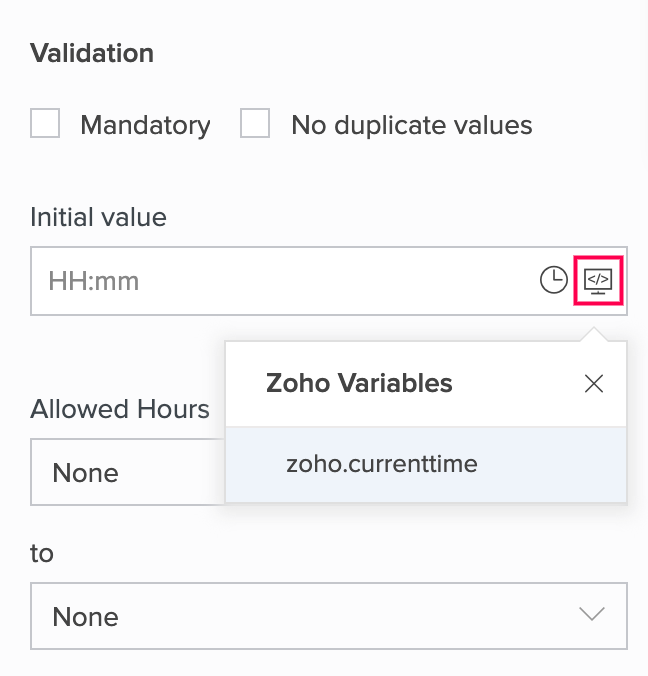Tick the No duplicate values checkbox

(x=255, y=124)
